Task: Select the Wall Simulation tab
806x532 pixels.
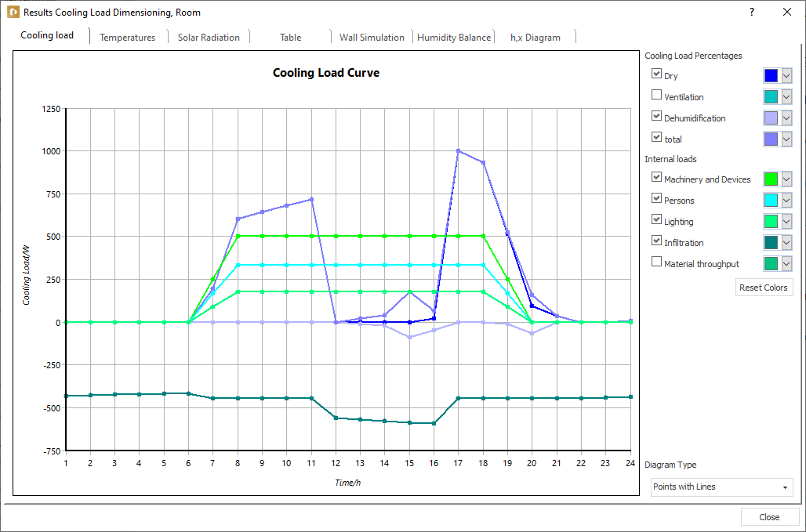Action: (x=372, y=38)
